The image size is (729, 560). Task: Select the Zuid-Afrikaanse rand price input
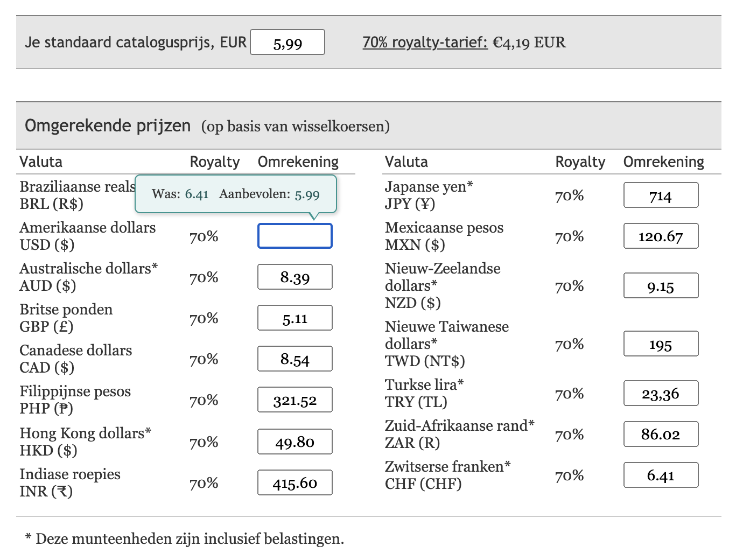661,434
